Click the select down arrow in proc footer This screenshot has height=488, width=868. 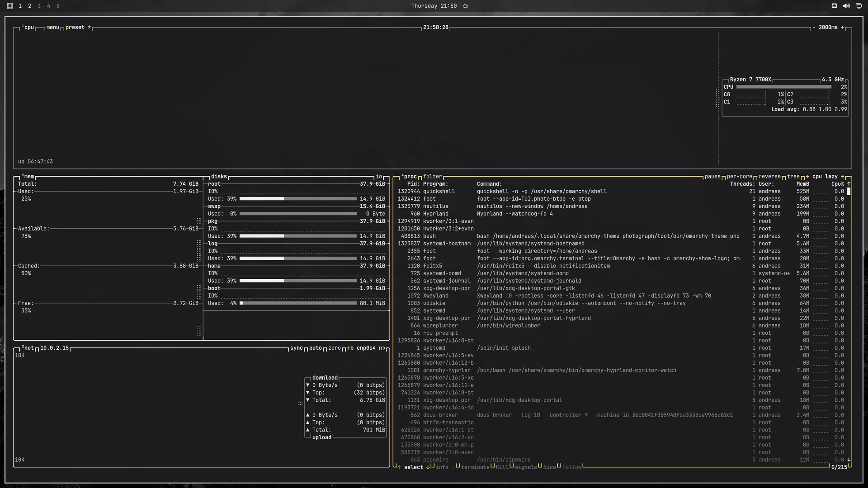pyautogui.click(x=428, y=467)
